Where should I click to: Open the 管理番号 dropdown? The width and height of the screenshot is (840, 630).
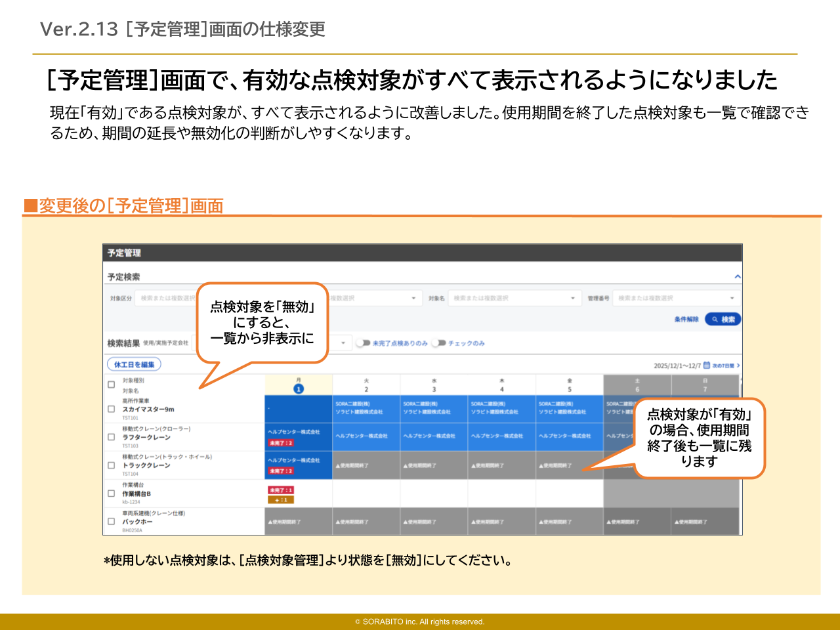676,299
